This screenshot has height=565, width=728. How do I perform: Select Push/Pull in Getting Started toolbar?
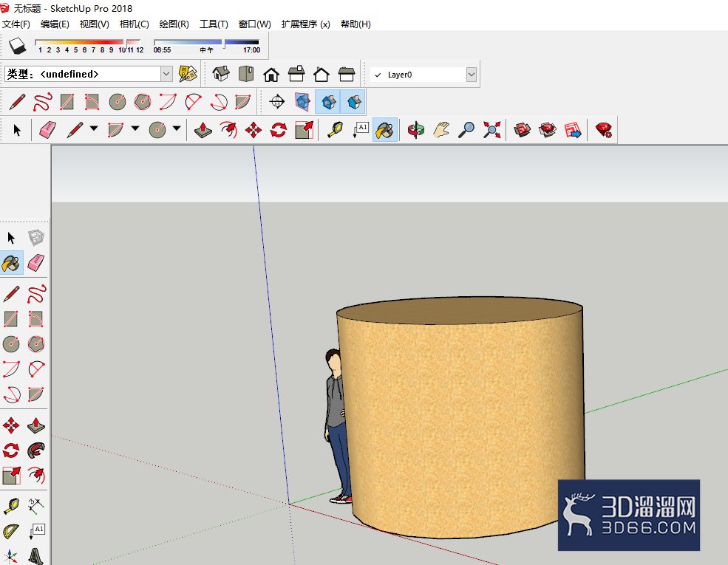203,130
